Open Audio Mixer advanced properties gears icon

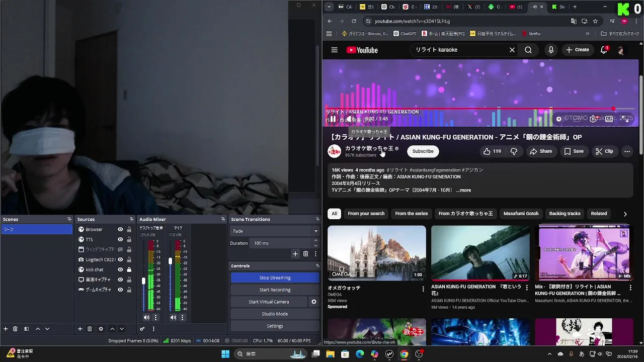(142, 329)
